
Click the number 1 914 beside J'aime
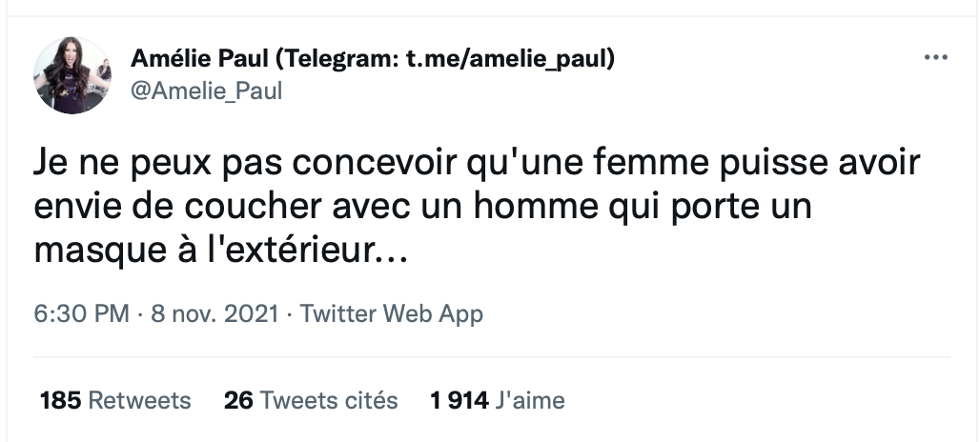pos(459,400)
